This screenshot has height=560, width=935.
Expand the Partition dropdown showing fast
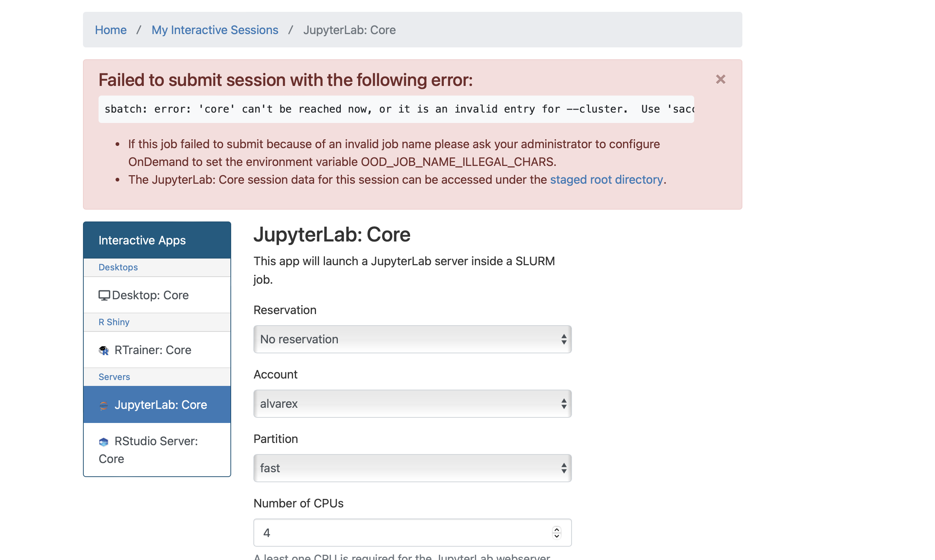click(x=412, y=468)
